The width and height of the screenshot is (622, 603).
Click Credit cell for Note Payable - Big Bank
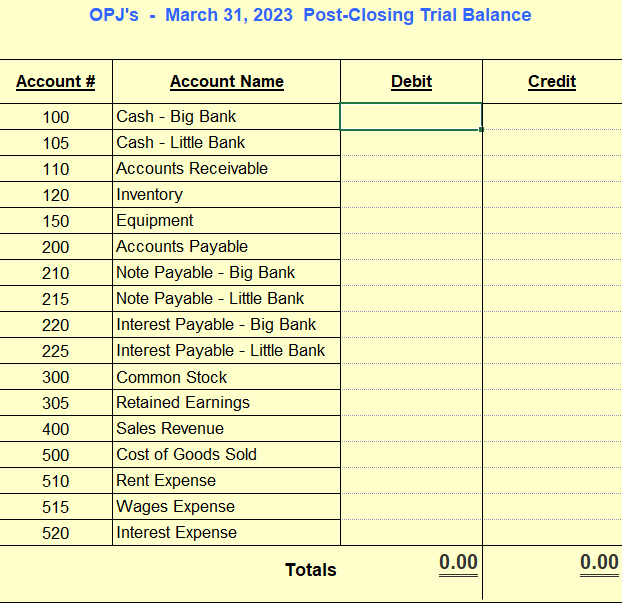tap(552, 273)
